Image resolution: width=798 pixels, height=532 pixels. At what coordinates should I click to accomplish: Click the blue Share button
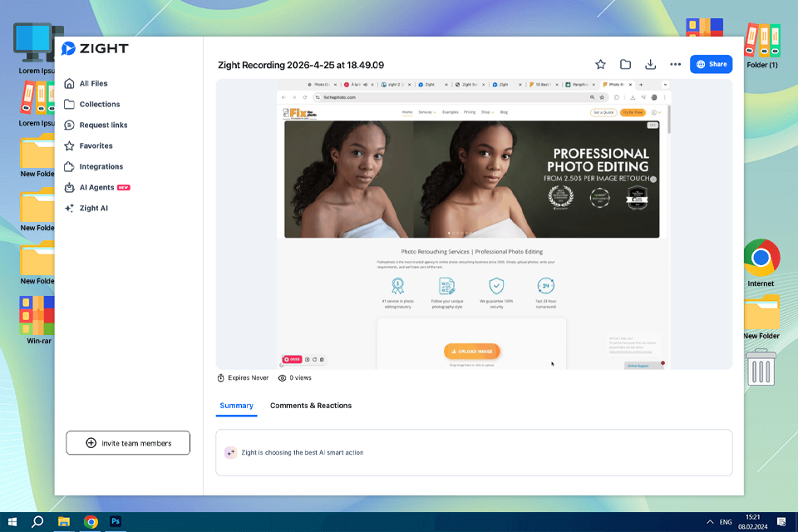711,64
